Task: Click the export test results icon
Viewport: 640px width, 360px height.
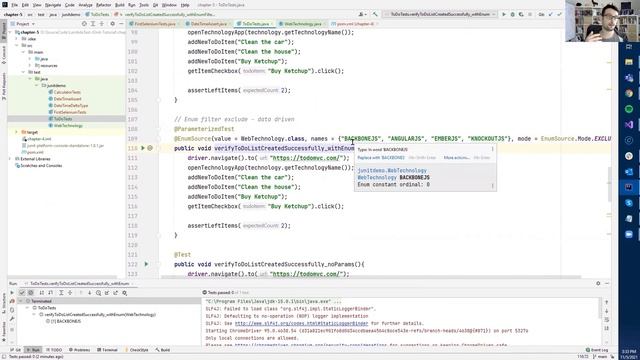Action: click(x=116, y=293)
